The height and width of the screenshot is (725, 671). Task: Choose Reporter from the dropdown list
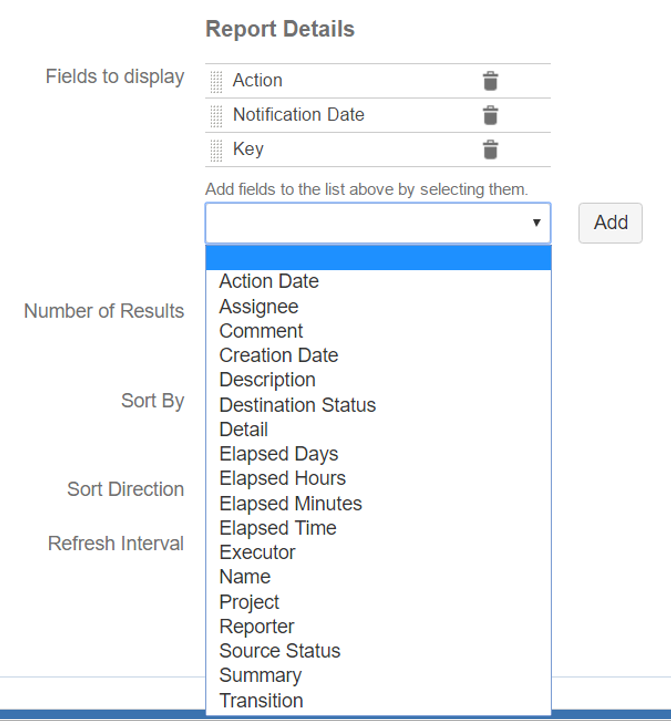tap(257, 626)
